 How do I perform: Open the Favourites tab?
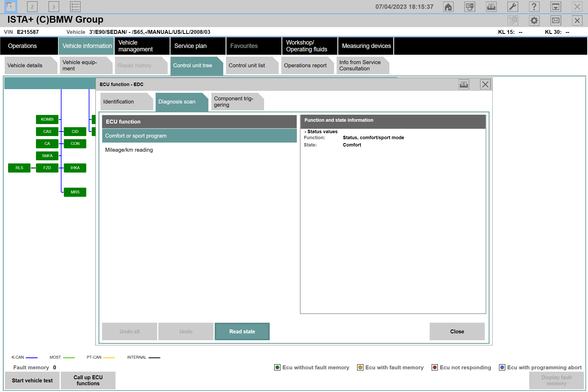[x=254, y=46]
